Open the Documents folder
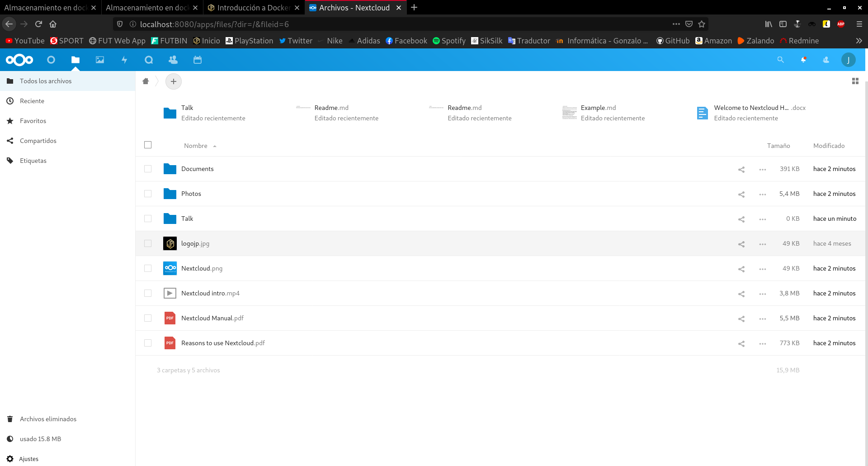Screen dimensions: 868x466 click(197, 169)
